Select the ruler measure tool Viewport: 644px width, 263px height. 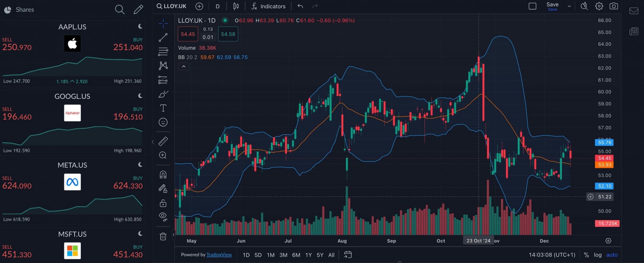point(163,141)
